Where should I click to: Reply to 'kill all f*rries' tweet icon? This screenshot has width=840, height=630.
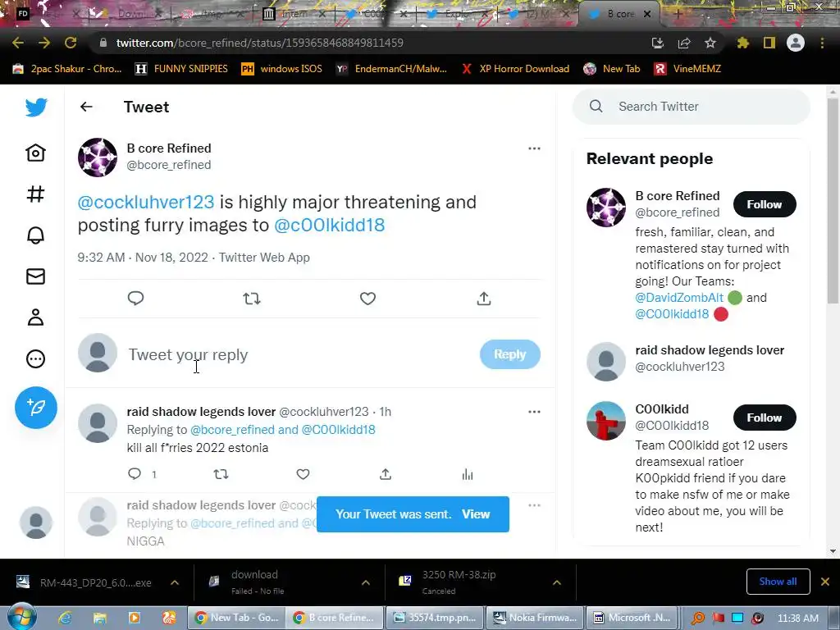click(135, 473)
